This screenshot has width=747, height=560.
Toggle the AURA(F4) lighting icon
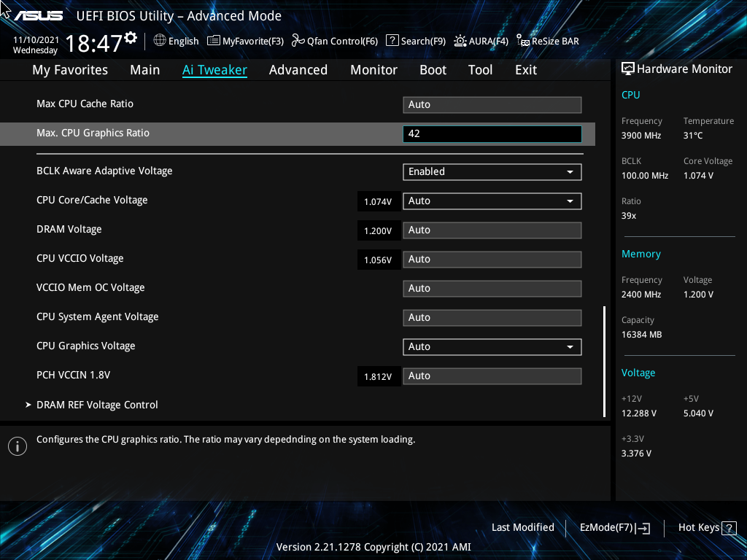pyautogui.click(x=460, y=41)
